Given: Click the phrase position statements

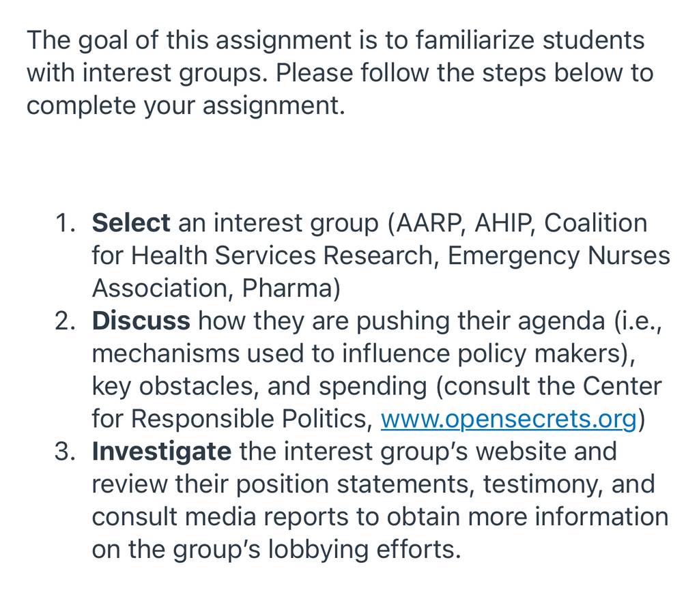Looking at the screenshot, I should click(354, 484).
